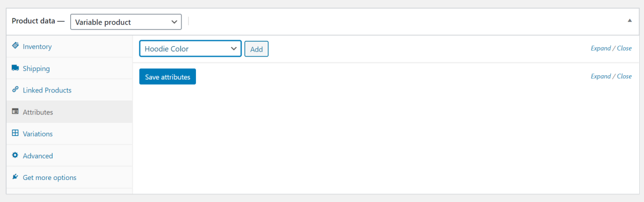Click the Linked Products link icon
This screenshot has height=202, width=644.
coord(15,90)
